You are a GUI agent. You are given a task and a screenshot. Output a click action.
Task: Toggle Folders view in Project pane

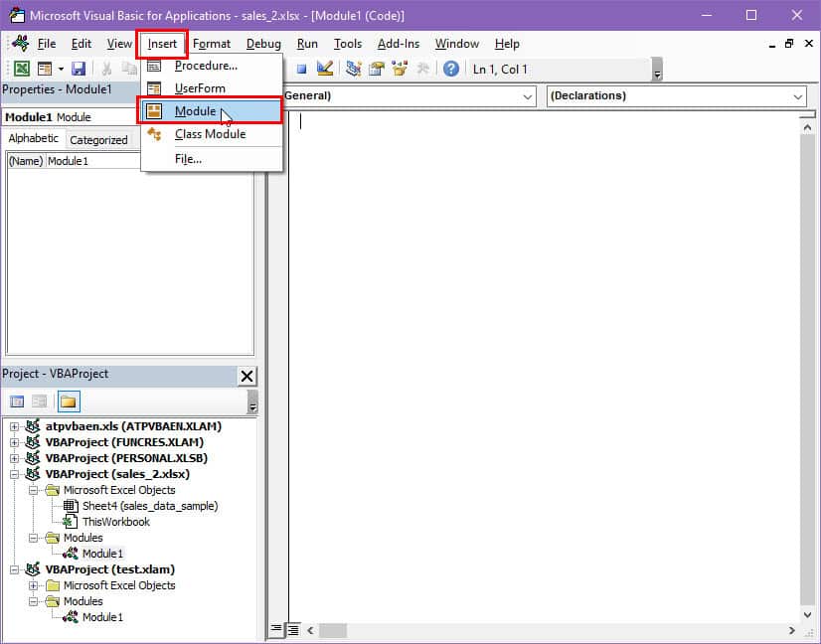[69, 402]
